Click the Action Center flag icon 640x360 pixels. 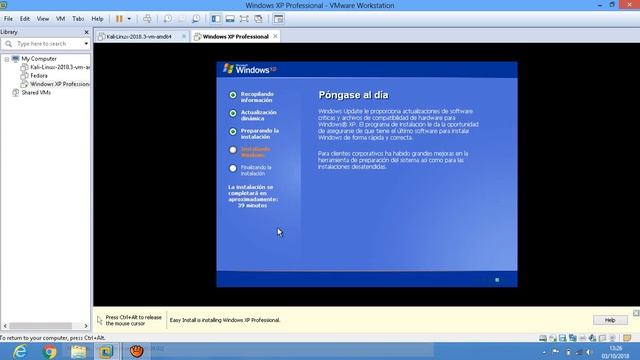(556, 351)
